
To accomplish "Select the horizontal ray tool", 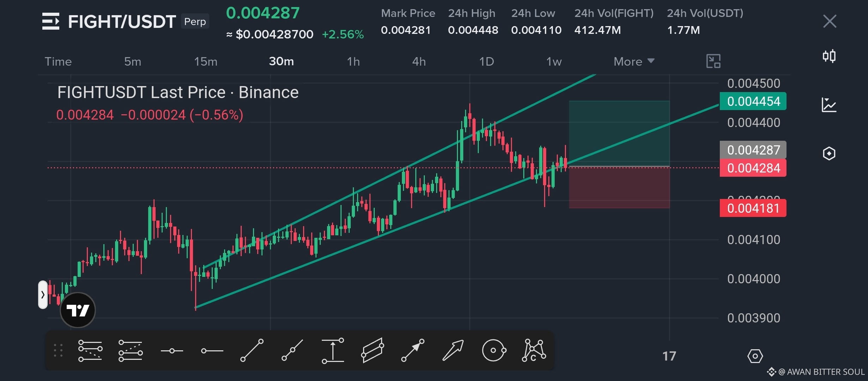I will pyautogui.click(x=212, y=351).
